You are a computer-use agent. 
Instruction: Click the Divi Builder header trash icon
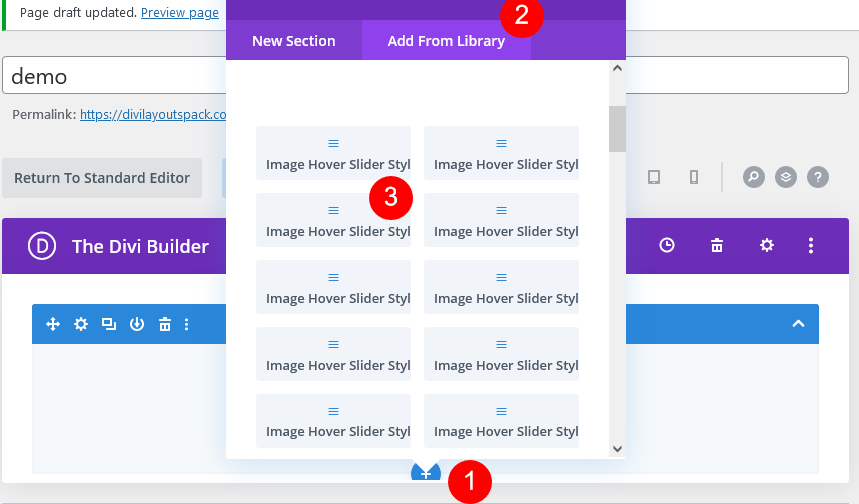coord(717,245)
